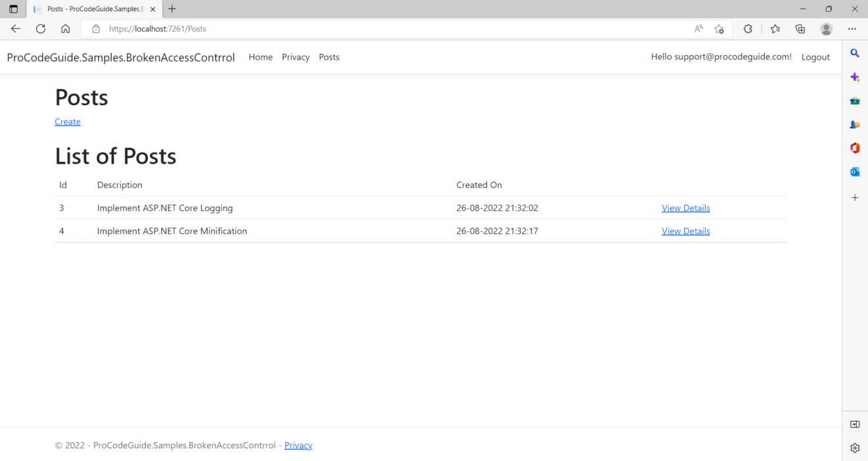Open the Collections icon in the toolbar
Viewport: 868px width, 461px height.
coord(800,29)
